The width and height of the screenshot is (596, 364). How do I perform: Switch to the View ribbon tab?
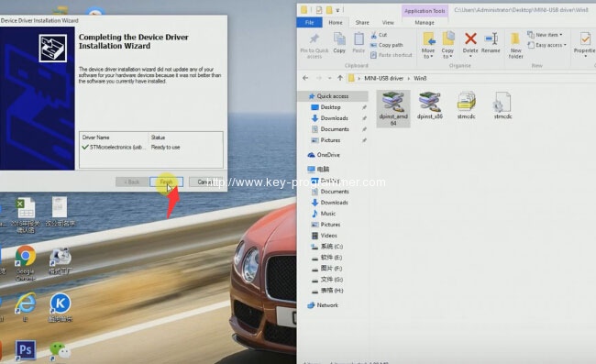point(388,22)
